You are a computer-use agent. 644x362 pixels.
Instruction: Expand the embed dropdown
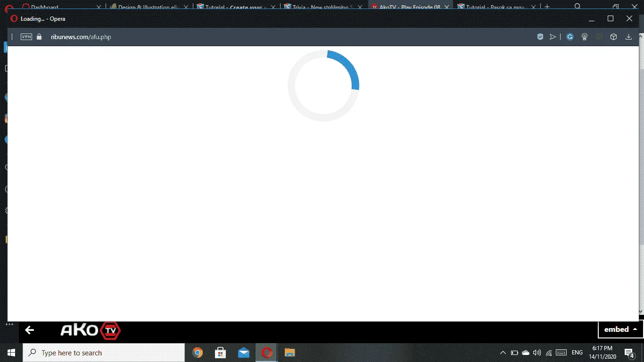(x=620, y=329)
